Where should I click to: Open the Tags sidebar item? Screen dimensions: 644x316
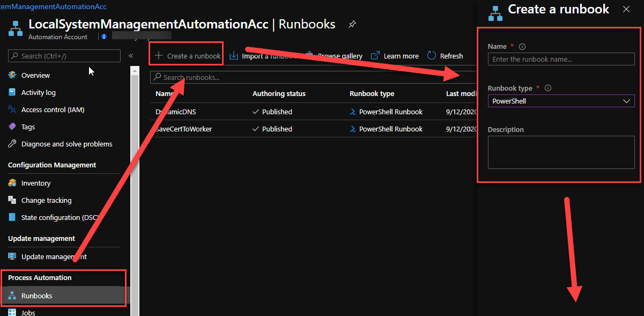[x=28, y=127]
